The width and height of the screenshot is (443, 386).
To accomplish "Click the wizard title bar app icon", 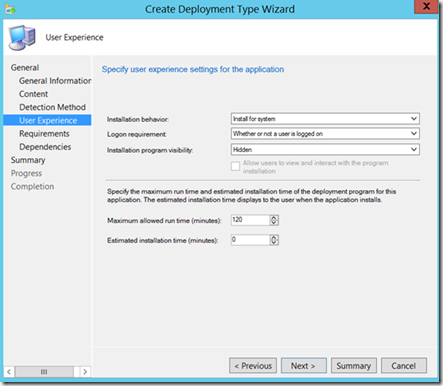I will pyautogui.click(x=10, y=9).
